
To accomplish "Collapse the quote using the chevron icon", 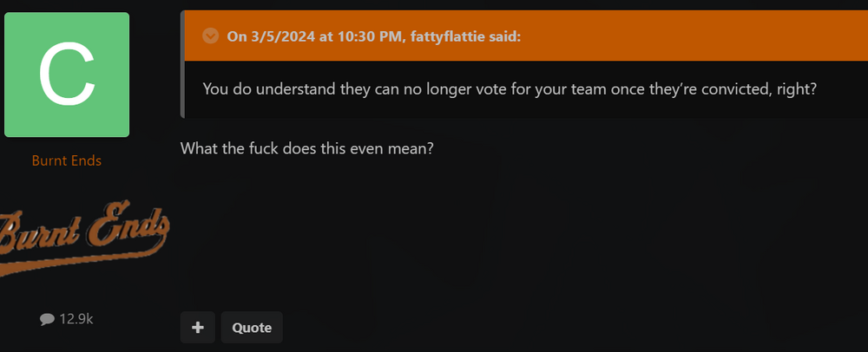I will point(210,36).
